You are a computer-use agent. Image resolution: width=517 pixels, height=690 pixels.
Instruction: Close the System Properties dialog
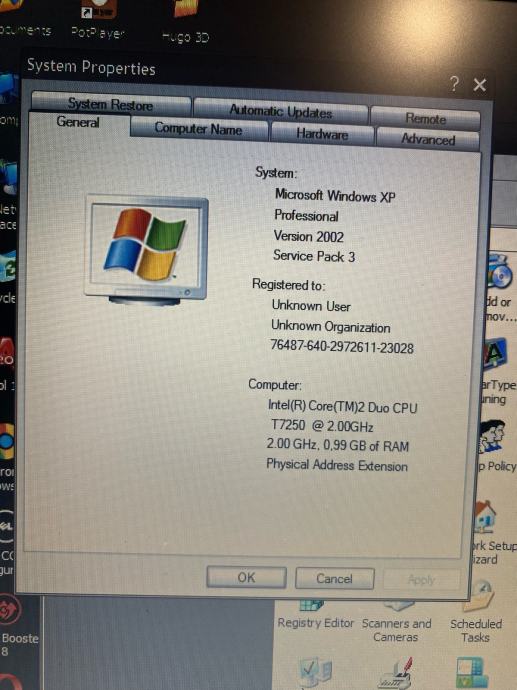(480, 85)
